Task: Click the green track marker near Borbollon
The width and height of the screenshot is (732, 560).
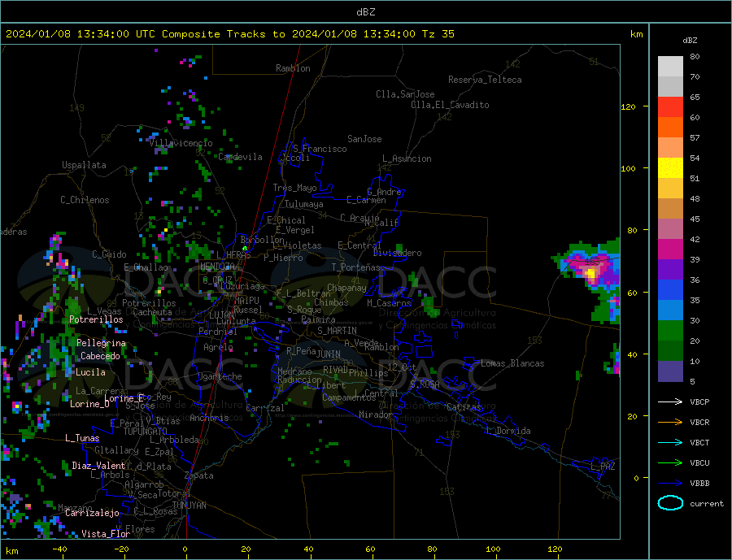Action: [x=245, y=248]
